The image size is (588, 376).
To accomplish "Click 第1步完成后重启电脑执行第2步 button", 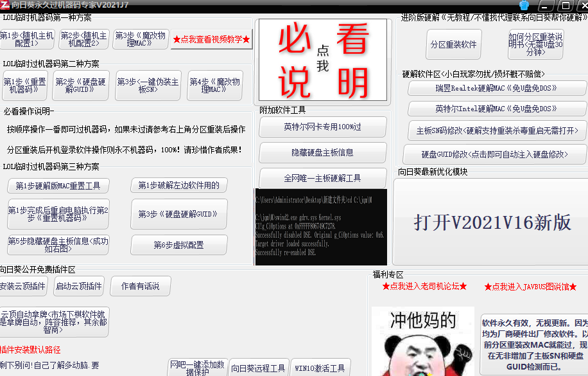I will click(58, 214).
